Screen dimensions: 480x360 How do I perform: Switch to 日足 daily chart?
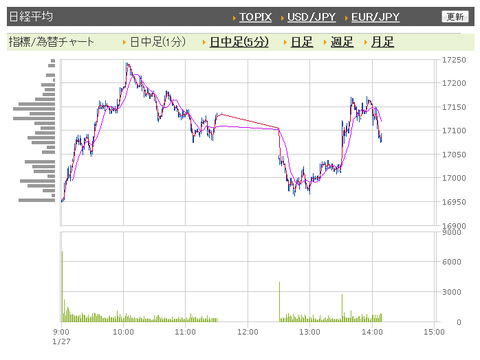tap(302, 42)
